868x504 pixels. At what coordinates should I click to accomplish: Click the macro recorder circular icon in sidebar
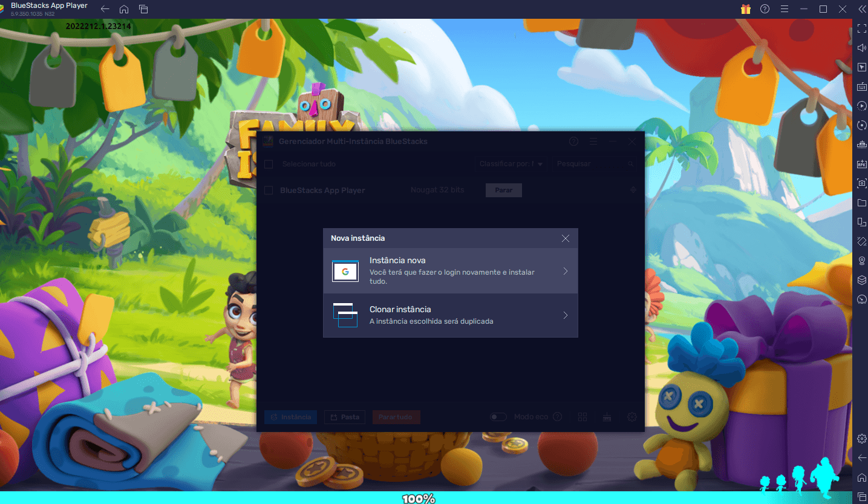pos(862,125)
